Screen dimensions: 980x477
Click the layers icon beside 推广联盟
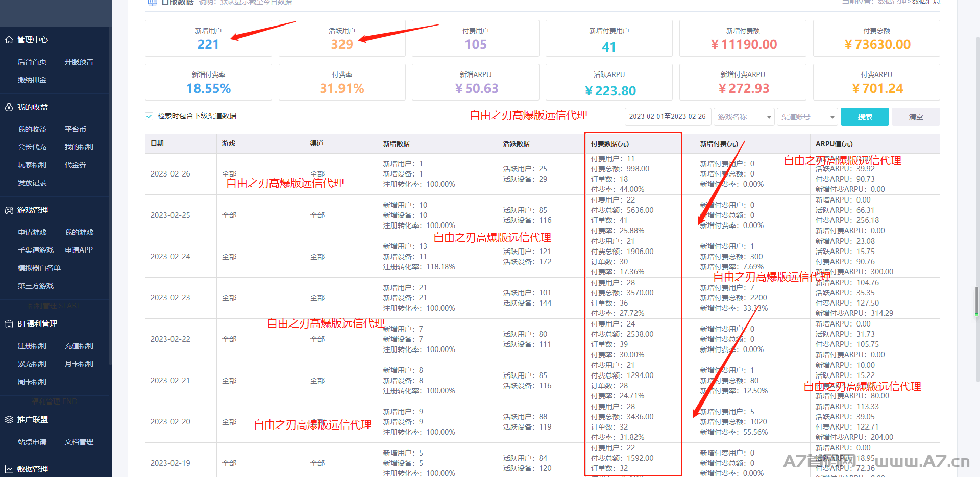tap(9, 420)
